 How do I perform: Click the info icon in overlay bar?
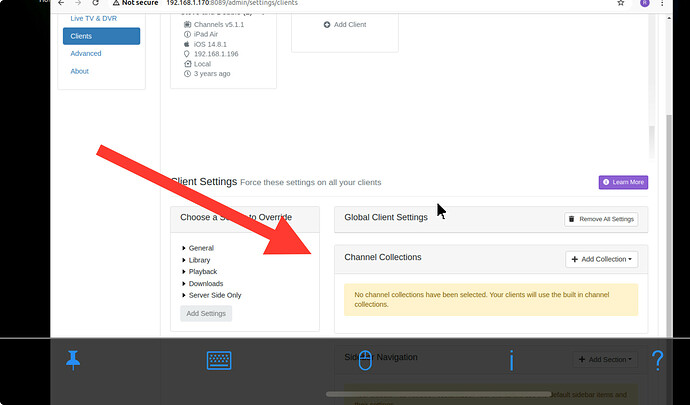click(511, 360)
